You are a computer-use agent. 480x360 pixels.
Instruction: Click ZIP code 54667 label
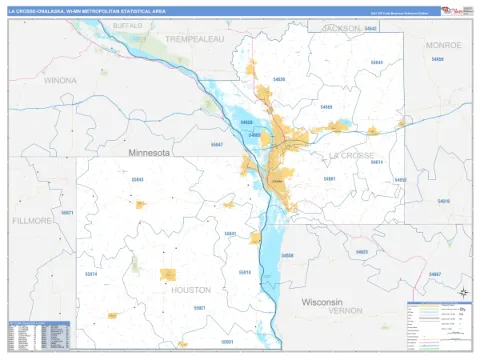435,274
